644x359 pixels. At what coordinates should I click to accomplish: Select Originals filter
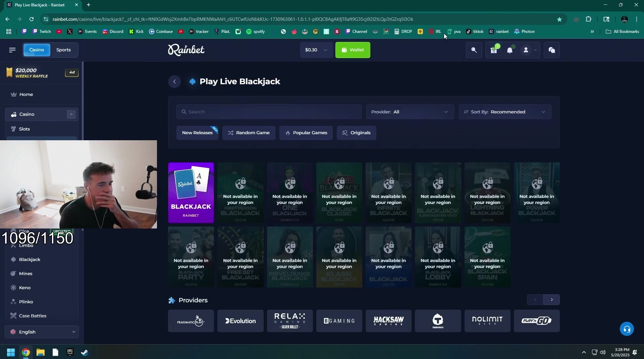click(357, 133)
